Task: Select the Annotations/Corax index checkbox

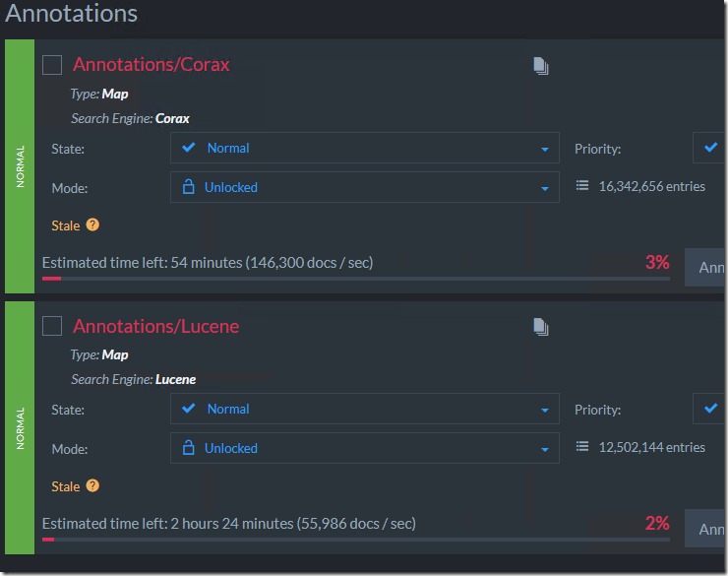Action: [52, 65]
